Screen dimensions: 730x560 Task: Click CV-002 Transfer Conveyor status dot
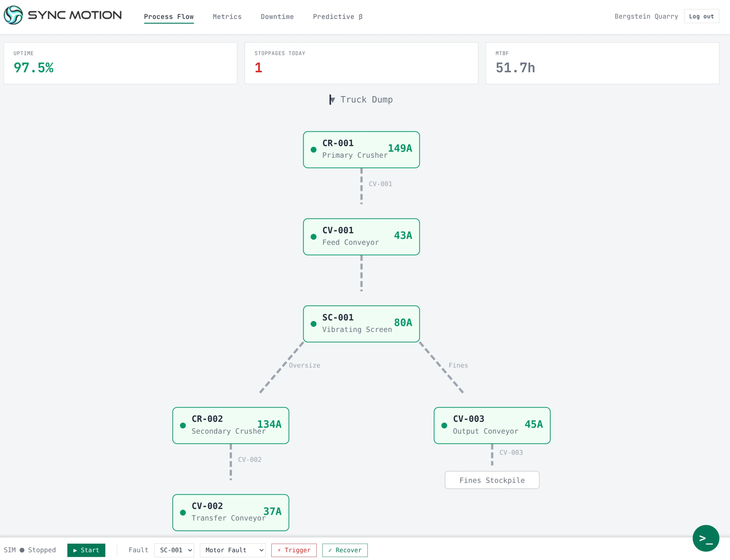click(x=183, y=512)
